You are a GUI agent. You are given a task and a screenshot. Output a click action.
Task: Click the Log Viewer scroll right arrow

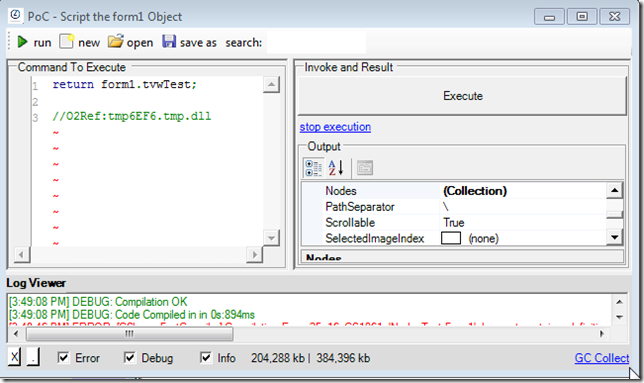tap(602, 334)
